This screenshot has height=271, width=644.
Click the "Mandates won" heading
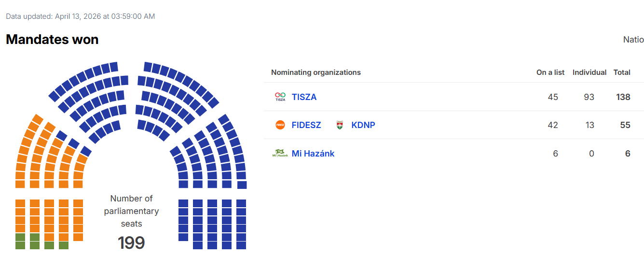52,40
